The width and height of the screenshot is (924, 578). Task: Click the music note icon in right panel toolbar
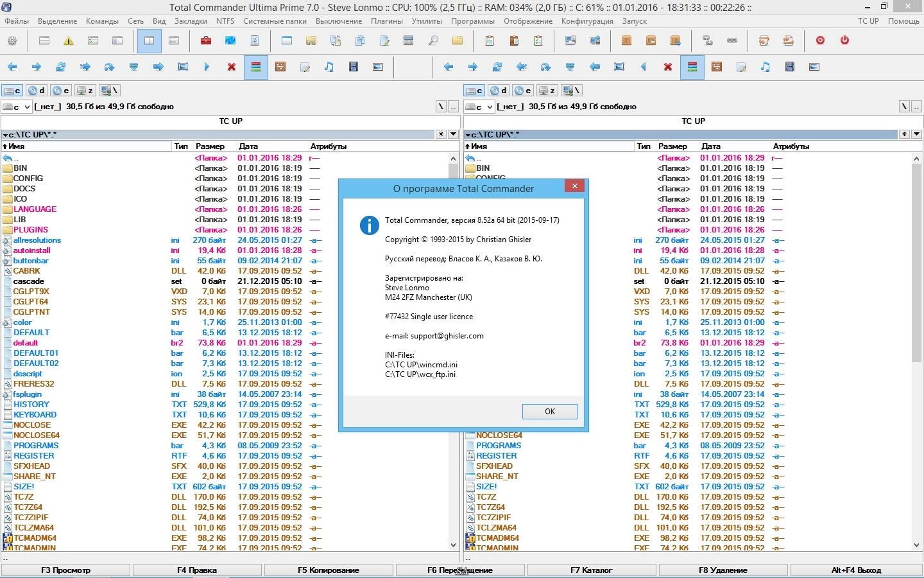766,67
